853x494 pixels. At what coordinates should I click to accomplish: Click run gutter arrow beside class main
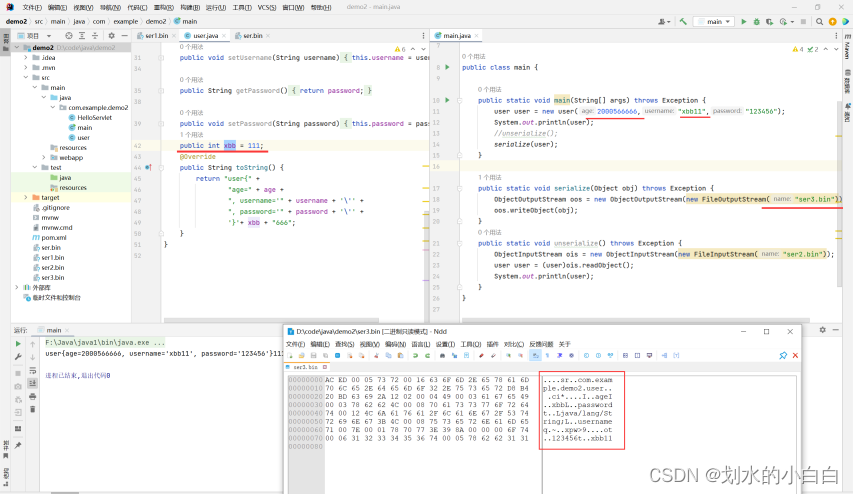click(x=447, y=67)
